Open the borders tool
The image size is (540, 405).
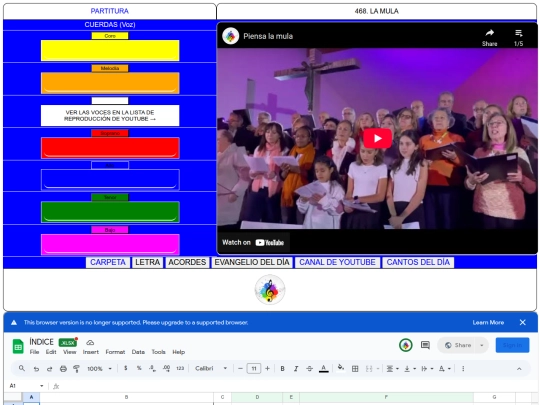(355, 368)
